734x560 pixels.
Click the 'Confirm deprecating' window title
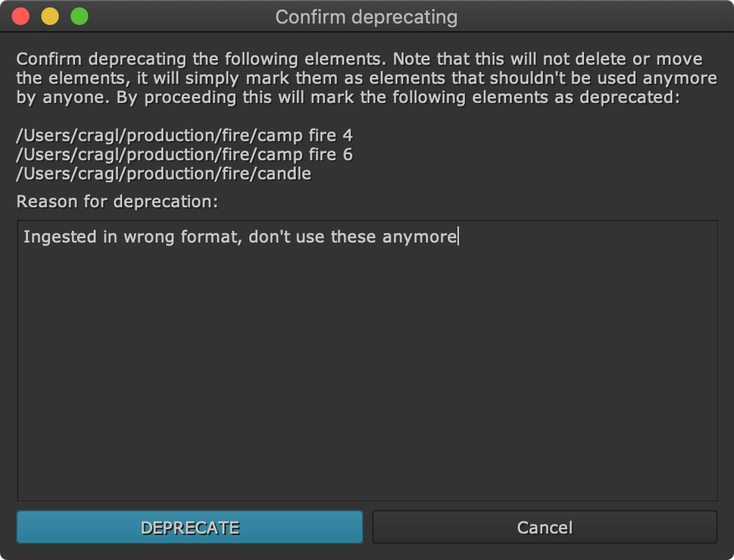[x=366, y=17]
